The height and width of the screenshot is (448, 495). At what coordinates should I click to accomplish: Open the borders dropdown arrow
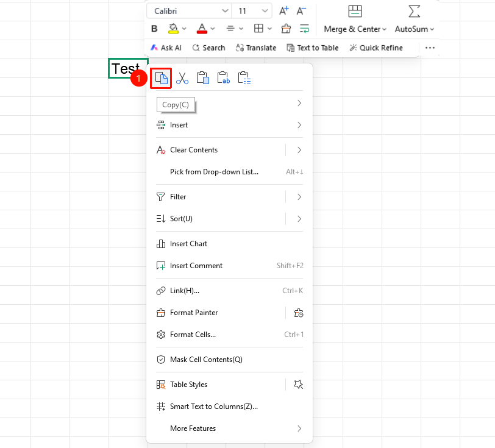269,29
